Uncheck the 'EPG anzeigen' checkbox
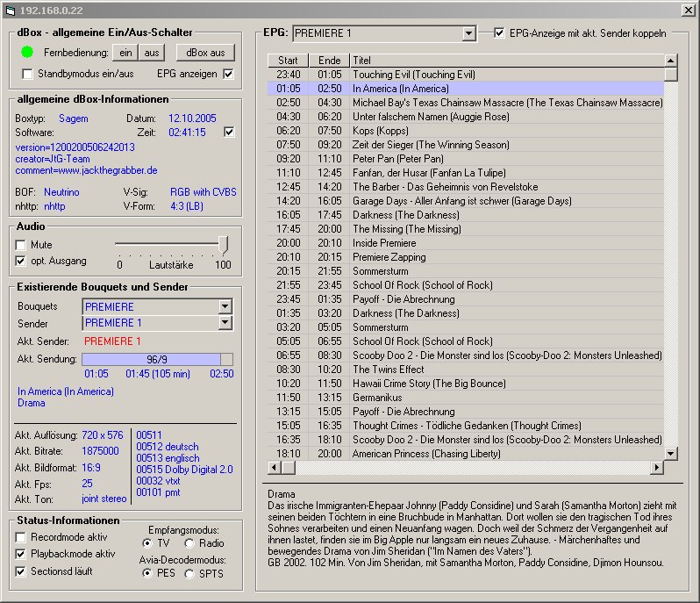The height and width of the screenshot is (603, 700). click(x=228, y=74)
